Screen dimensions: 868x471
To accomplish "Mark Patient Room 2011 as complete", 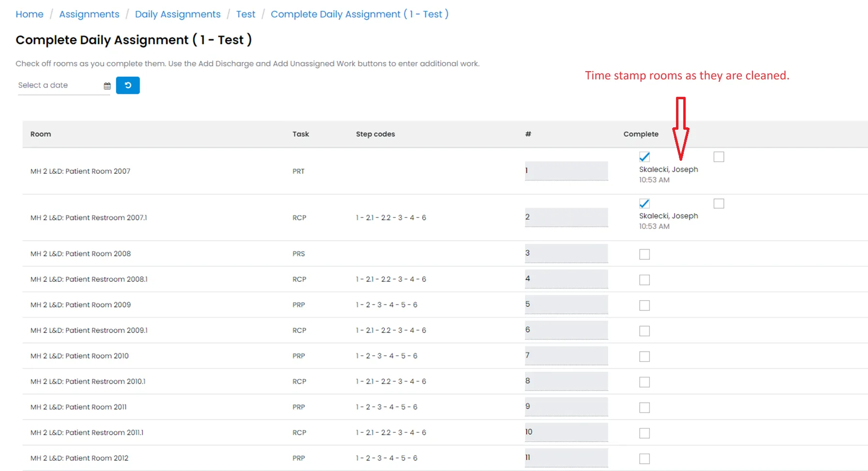I will 645,408.
